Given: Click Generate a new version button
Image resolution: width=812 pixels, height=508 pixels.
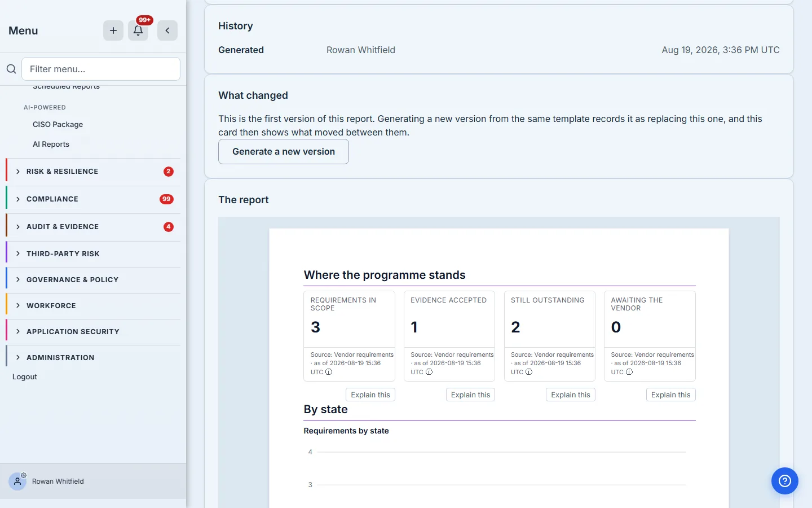Looking at the screenshot, I should point(284,151).
